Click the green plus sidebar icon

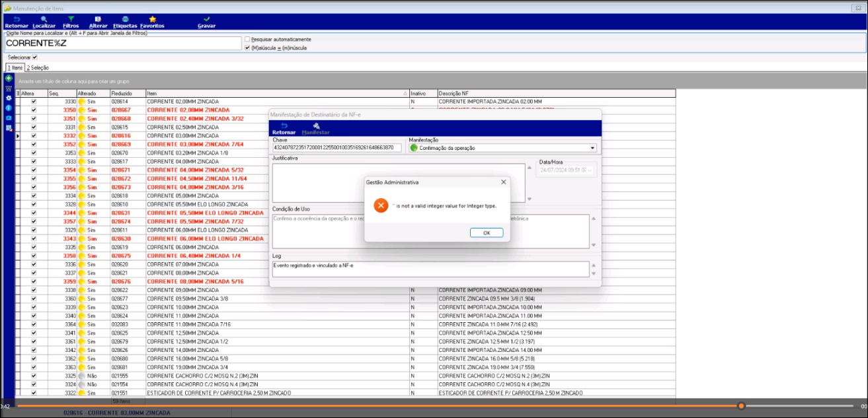pos(9,79)
